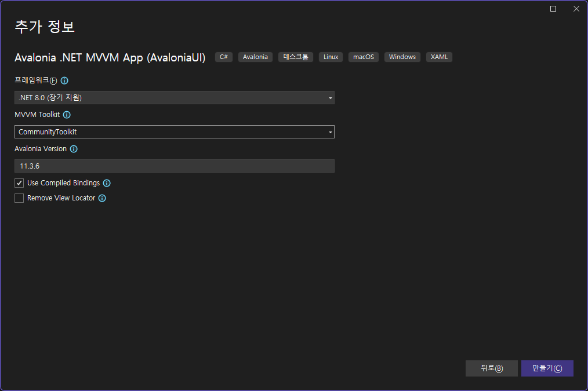Click the 추가 정보 heading
The image size is (588, 391).
click(45, 27)
